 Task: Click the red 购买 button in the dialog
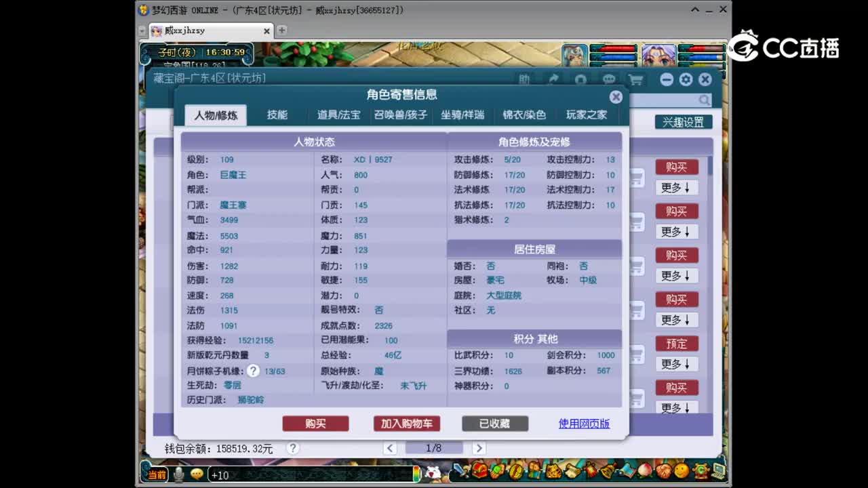pyautogui.click(x=315, y=424)
